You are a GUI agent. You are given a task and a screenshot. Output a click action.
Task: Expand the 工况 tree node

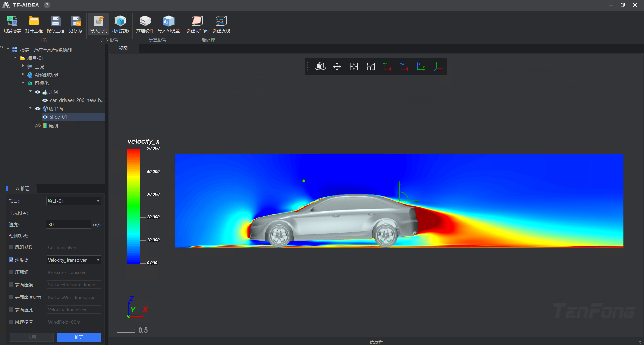pyautogui.click(x=23, y=66)
